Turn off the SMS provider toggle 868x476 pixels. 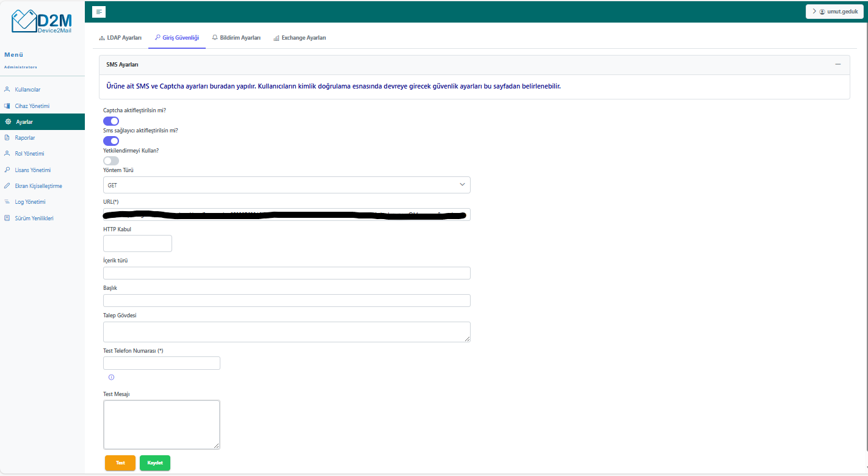point(111,141)
